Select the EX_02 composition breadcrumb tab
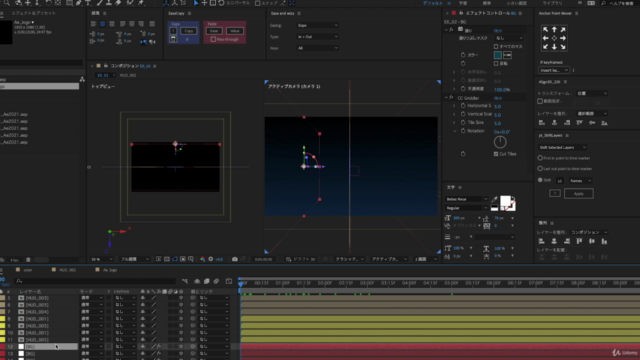 tap(103, 75)
